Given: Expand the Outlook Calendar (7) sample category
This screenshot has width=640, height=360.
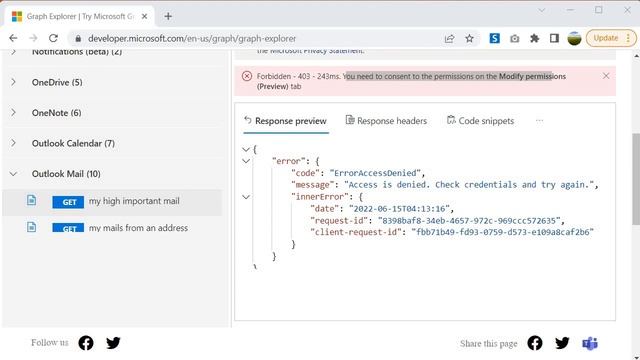Looking at the screenshot, I should tap(13, 143).
